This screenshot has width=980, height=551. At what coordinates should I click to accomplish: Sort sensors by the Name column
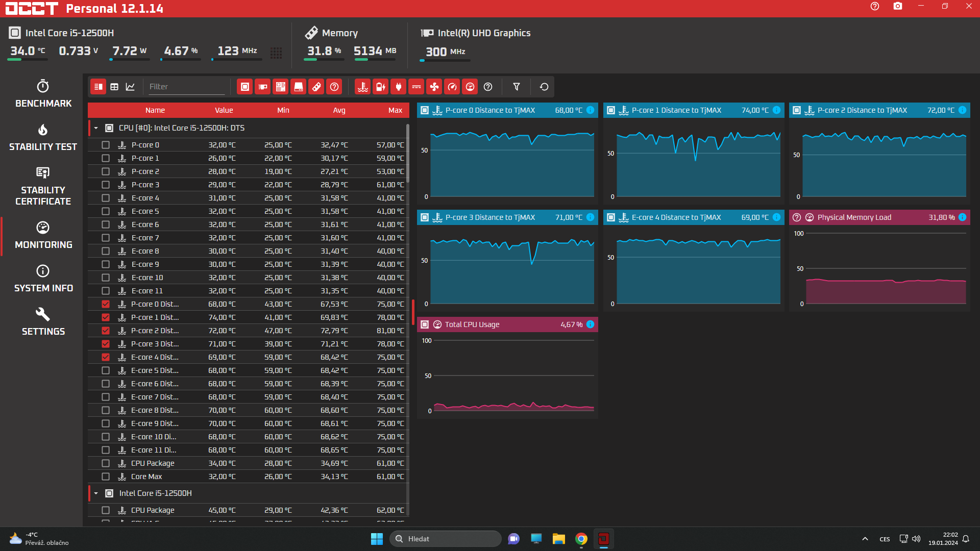[x=155, y=110]
